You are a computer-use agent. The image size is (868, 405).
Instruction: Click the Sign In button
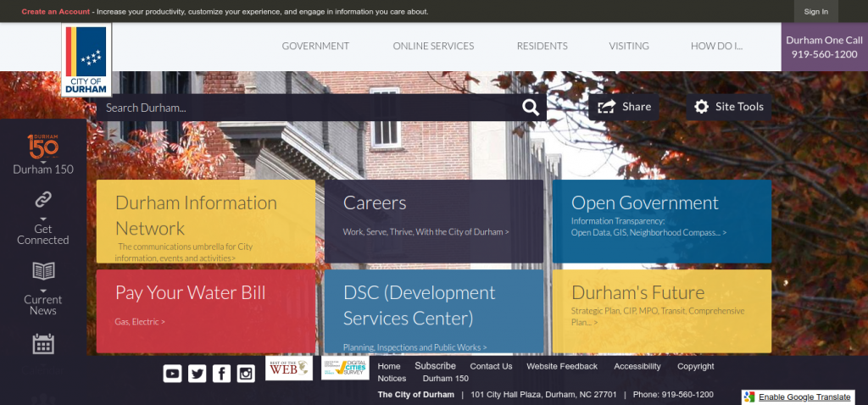coord(815,12)
